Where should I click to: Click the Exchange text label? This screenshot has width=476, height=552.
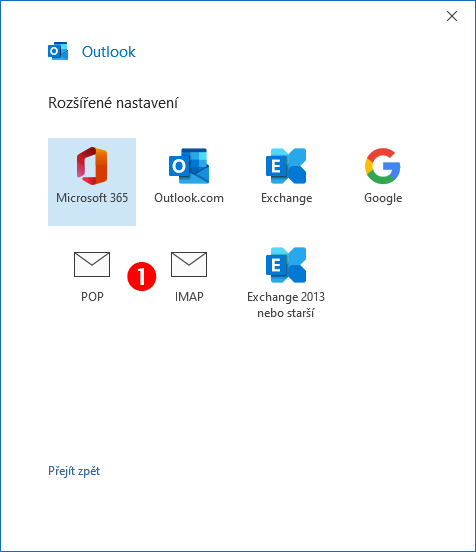click(287, 198)
